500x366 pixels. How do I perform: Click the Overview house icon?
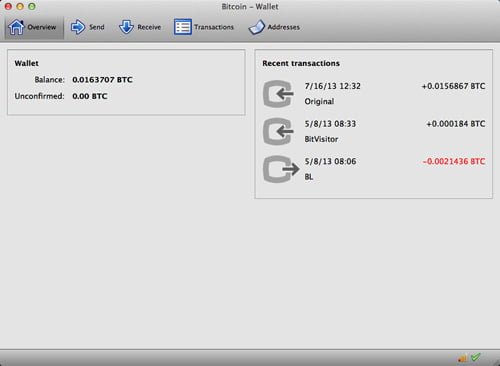[x=16, y=27]
